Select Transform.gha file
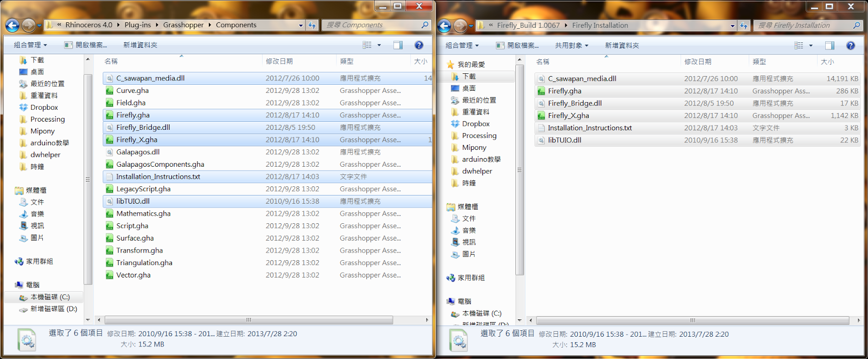The width and height of the screenshot is (868, 359). coord(267,250)
